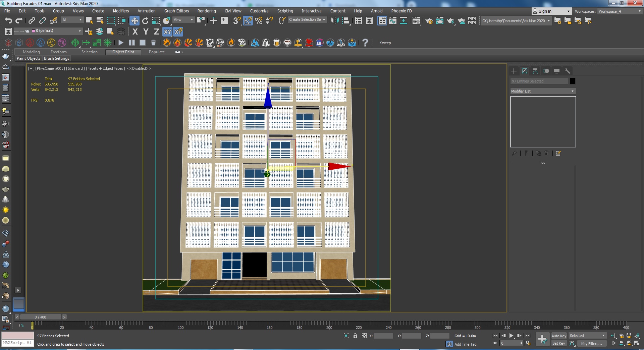Click the Brush Settings button
The image size is (644, 350).
(56, 58)
